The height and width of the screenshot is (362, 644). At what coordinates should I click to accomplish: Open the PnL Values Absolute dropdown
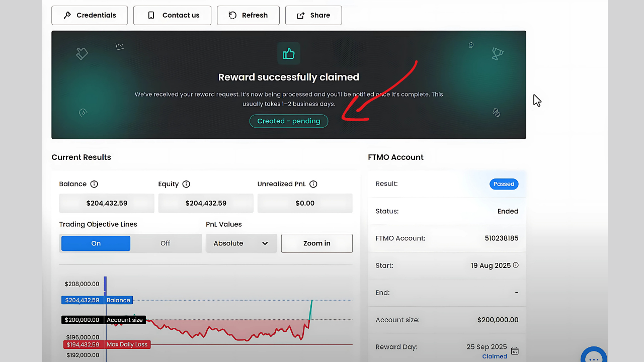pyautogui.click(x=241, y=243)
